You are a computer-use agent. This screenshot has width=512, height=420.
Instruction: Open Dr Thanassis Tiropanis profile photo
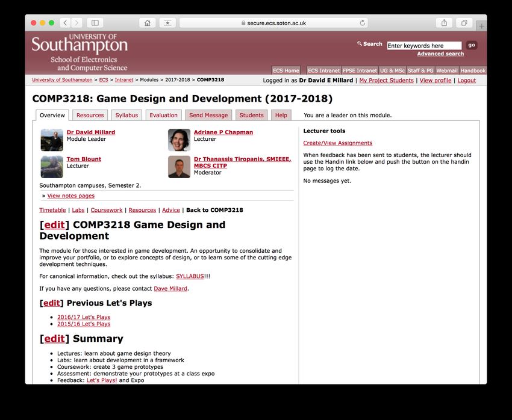[x=179, y=167]
